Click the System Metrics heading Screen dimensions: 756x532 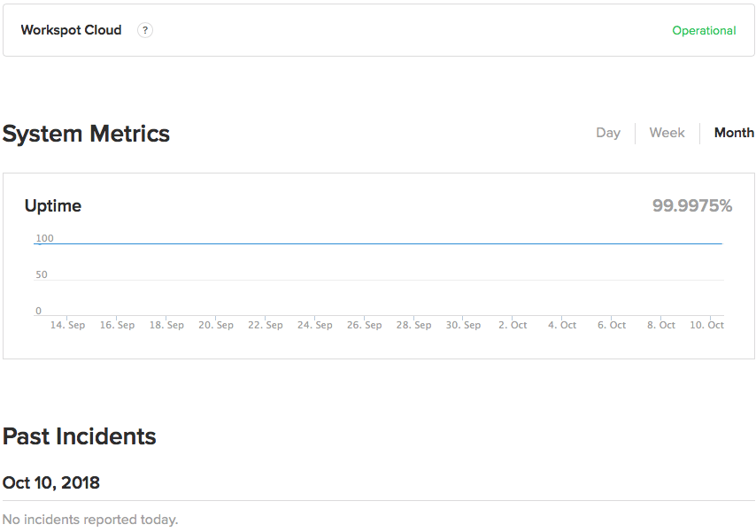86,134
